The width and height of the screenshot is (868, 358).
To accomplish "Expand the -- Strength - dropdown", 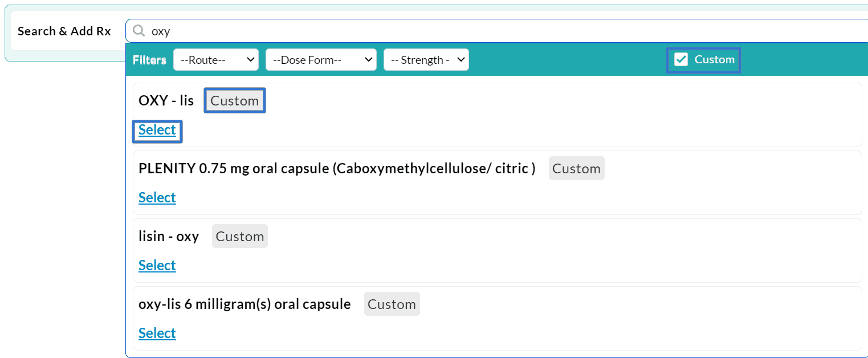I will click(426, 59).
